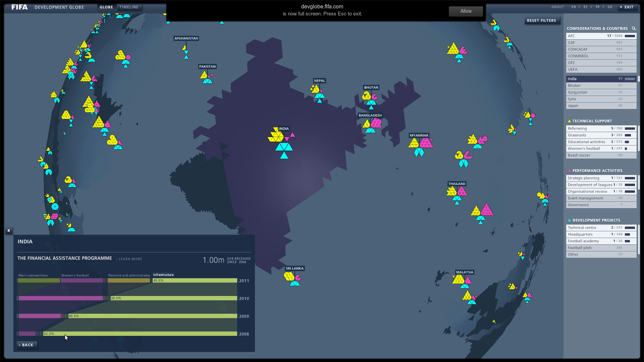Open the Learn More link
Image resolution: width=644 pixels, height=362 pixels.
129,259
